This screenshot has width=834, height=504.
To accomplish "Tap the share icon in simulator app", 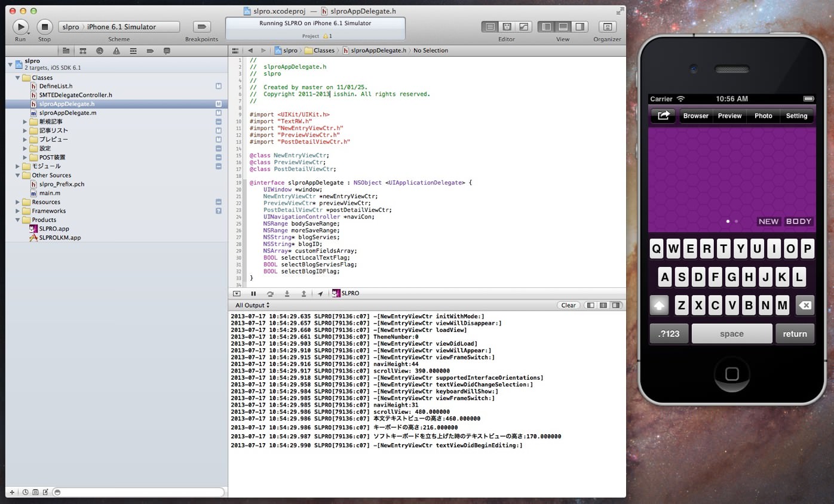I will [663, 116].
